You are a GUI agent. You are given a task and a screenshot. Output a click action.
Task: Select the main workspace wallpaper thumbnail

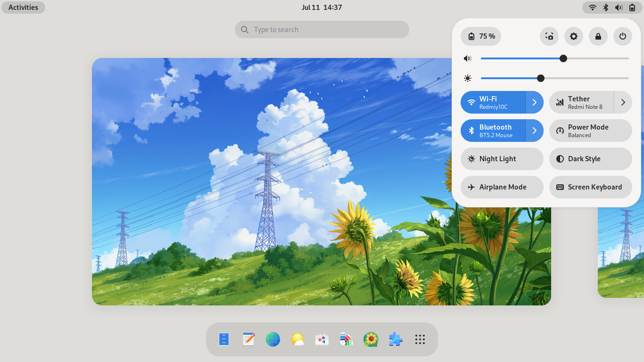point(322,181)
